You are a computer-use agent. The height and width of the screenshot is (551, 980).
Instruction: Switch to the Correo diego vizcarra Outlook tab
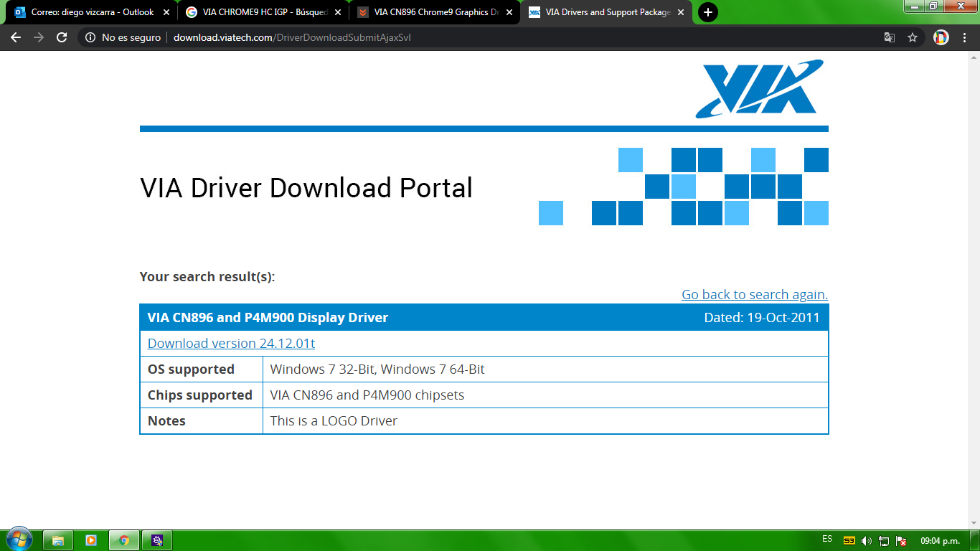pyautogui.click(x=92, y=12)
